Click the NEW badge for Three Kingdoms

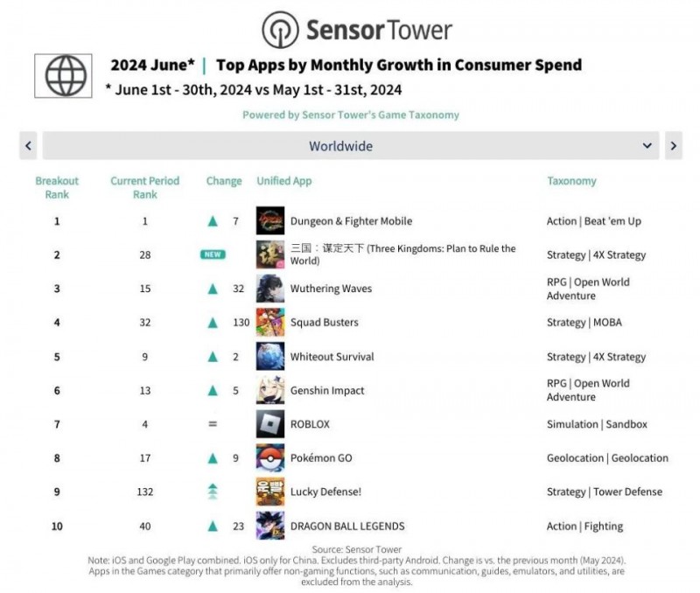point(213,255)
